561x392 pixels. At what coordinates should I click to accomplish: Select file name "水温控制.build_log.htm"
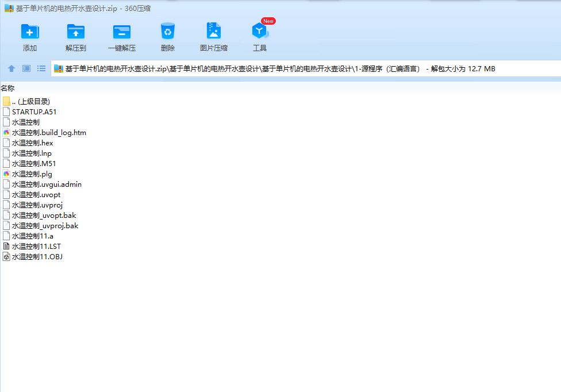[49, 132]
